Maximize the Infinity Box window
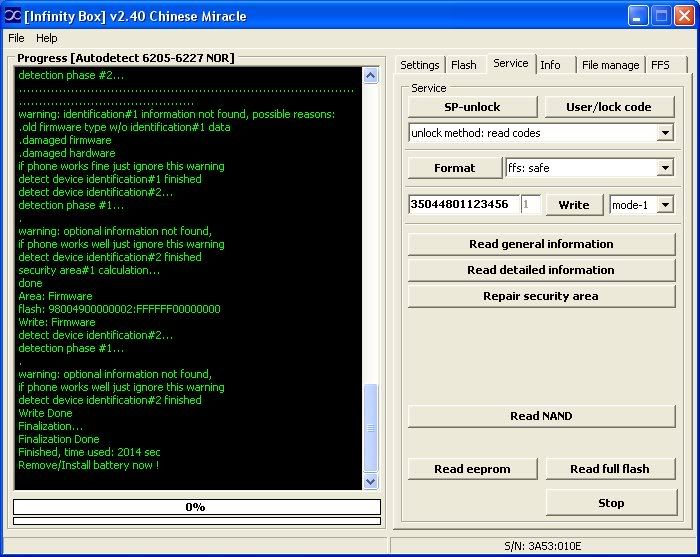The width and height of the screenshot is (700, 557). [x=661, y=16]
